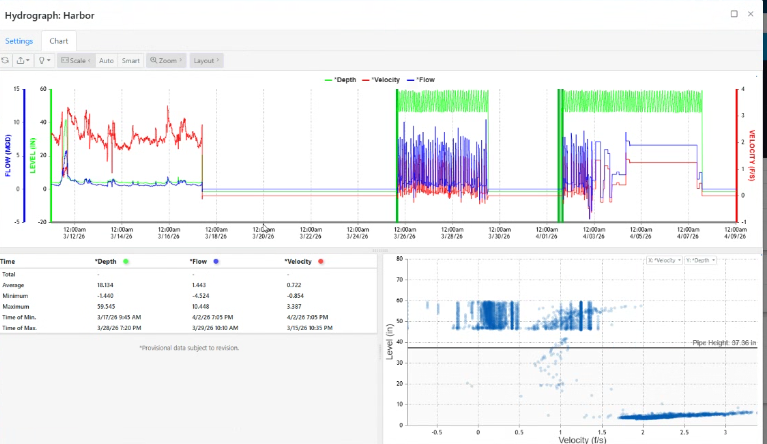Close the Hydrograph: Harbor window
The width and height of the screenshot is (767, 444).
[752, 14]
